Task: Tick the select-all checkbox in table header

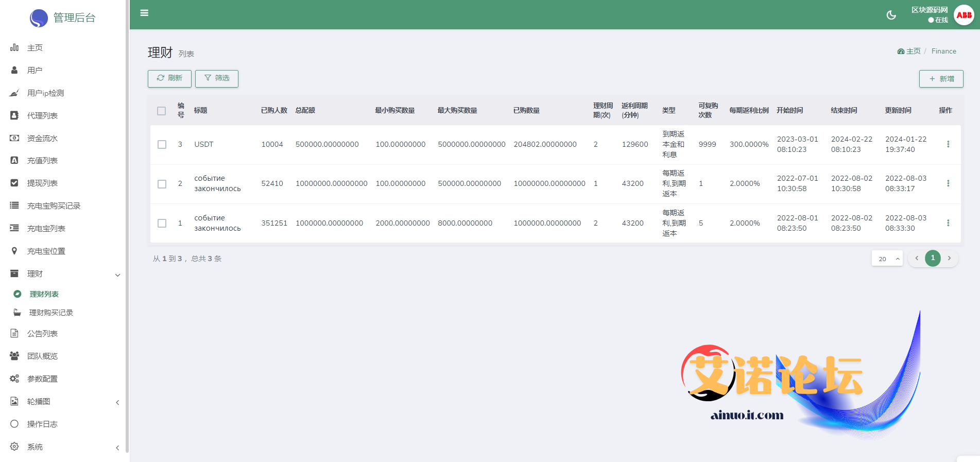Action: 162,111
